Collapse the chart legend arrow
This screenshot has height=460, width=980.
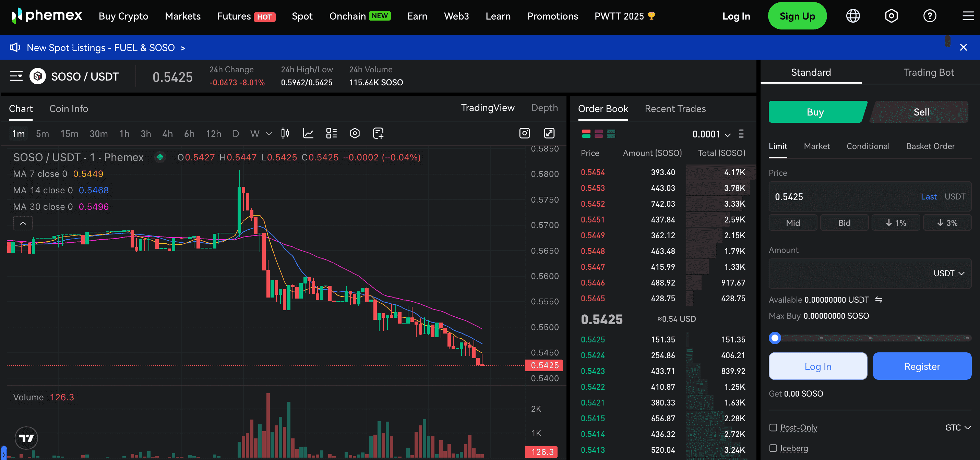(23, 223)
